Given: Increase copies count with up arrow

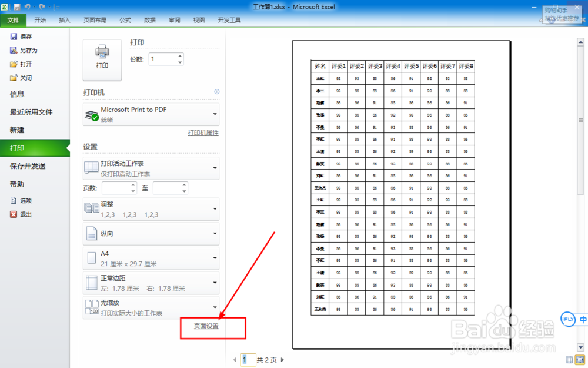Looking at the screenshot, I should pos(180,56).
